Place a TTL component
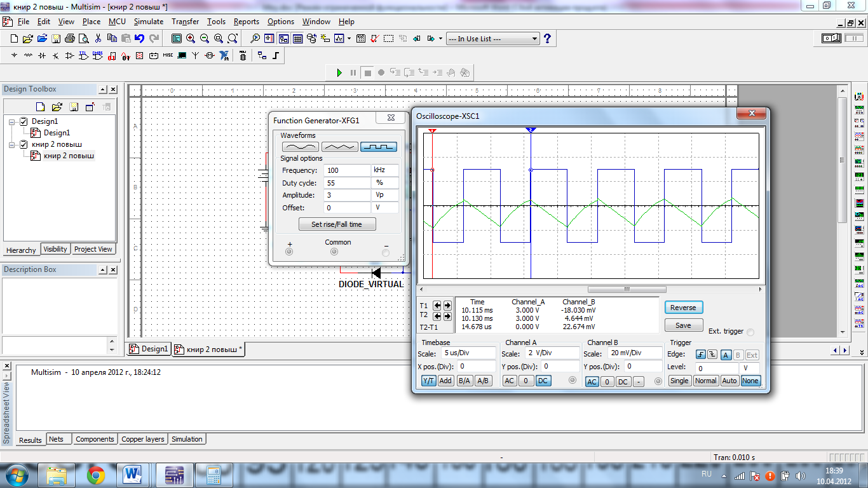 84,56
